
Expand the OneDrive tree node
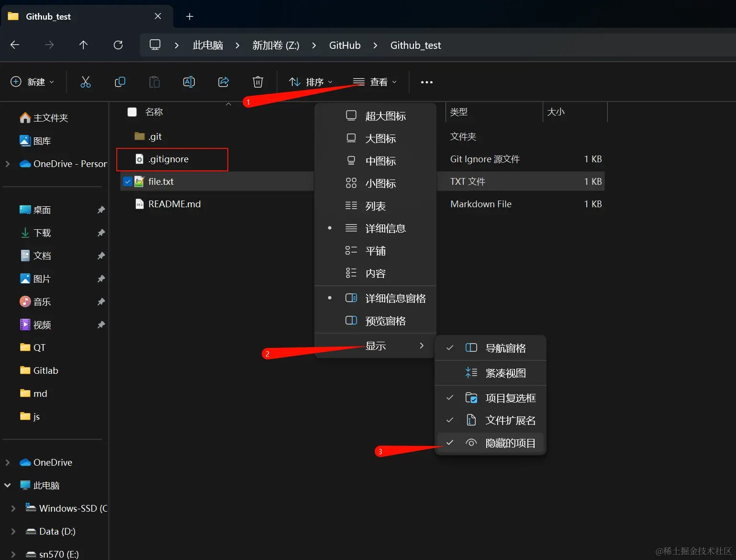8,462
